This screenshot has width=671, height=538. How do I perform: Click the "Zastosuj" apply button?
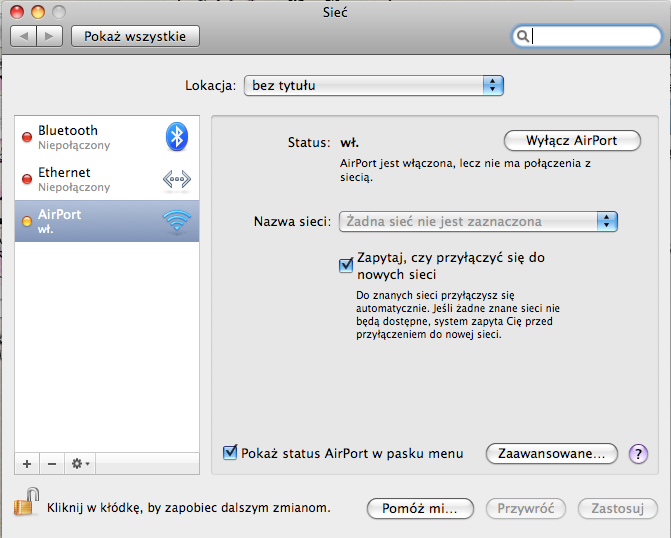[618, 508]
